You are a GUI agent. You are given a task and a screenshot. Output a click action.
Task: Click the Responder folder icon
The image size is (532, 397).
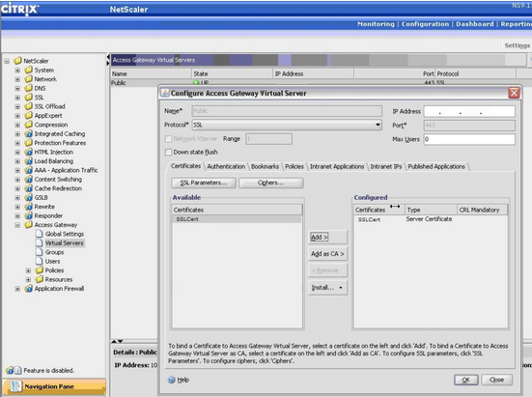point(29,215)
